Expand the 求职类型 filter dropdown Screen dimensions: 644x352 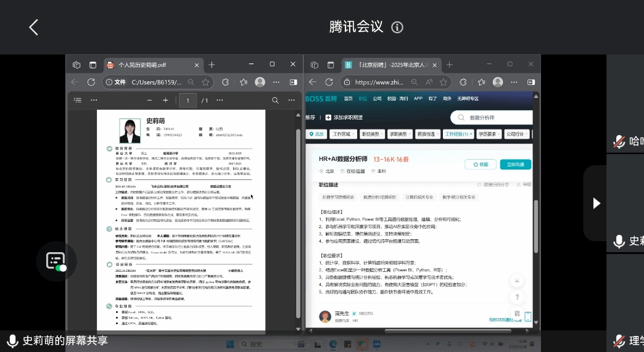pos(400,134)
